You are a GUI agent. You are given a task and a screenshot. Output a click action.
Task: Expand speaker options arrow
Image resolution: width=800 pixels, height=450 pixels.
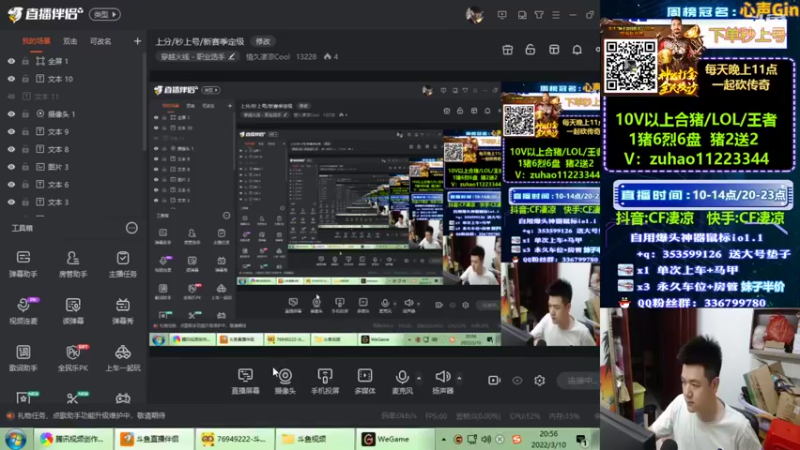tap(459, 379)
